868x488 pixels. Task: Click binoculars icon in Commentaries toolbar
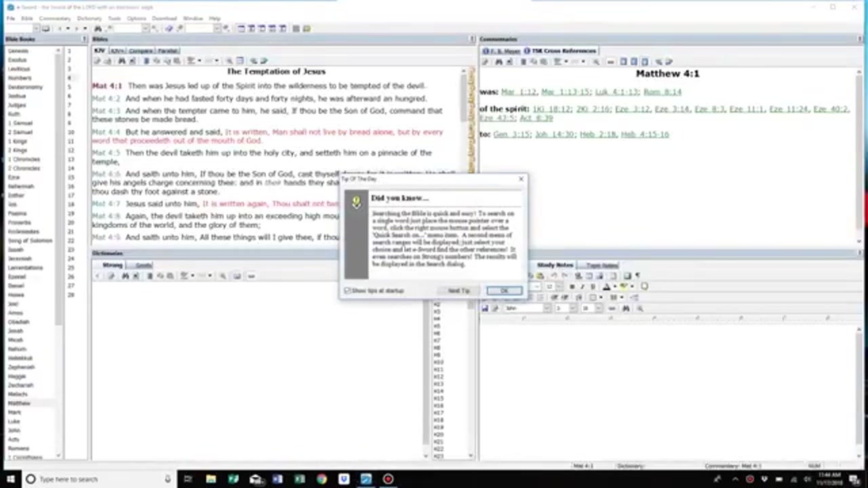coord(499,62)
